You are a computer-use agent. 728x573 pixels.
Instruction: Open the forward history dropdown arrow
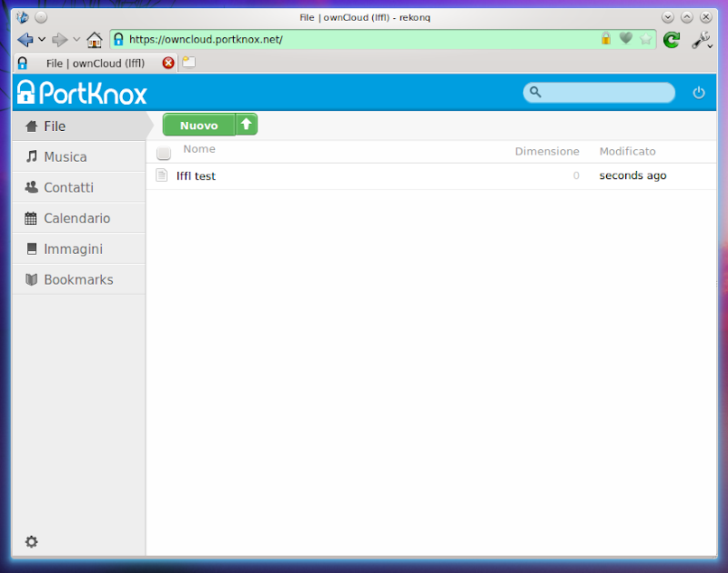pyautogui.click(x=76, y=39)
